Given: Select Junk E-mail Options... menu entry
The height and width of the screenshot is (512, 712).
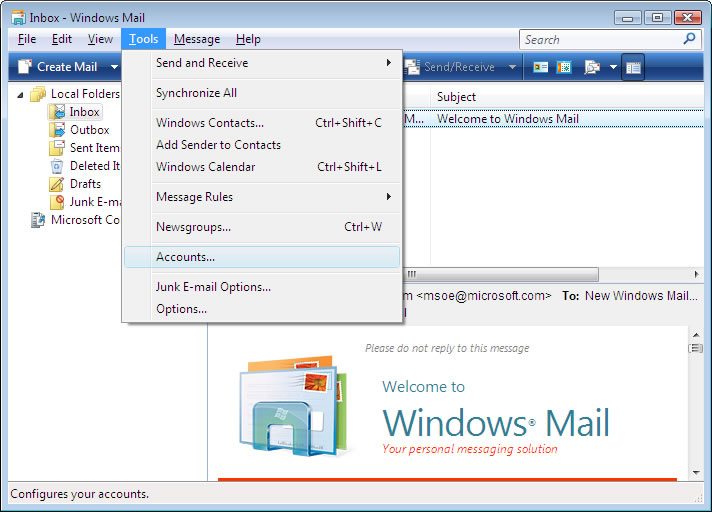Looking at the screenshot, I should pyautogui.click(x=213, y=287).
